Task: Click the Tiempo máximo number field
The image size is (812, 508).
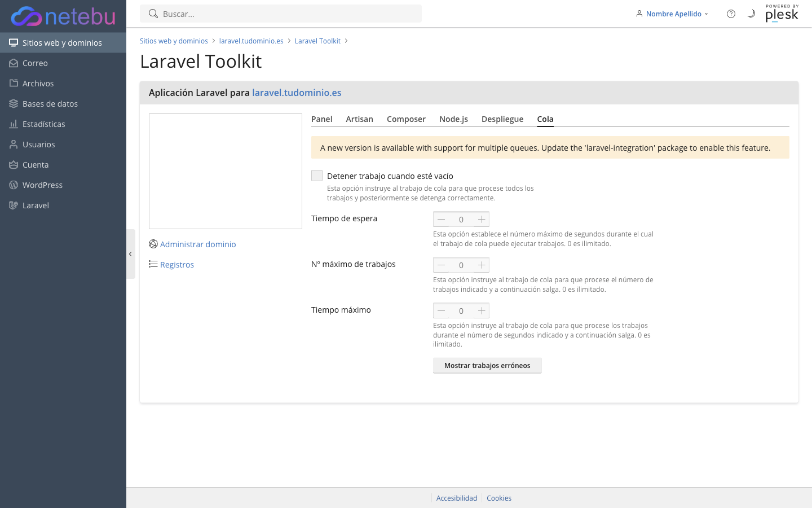Action: 461,310
